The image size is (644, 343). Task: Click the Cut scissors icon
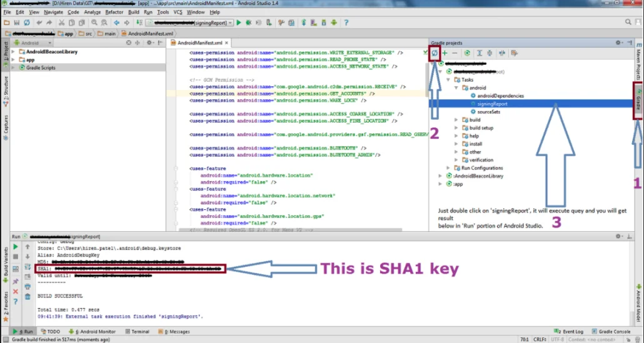(x=62, y=22)
